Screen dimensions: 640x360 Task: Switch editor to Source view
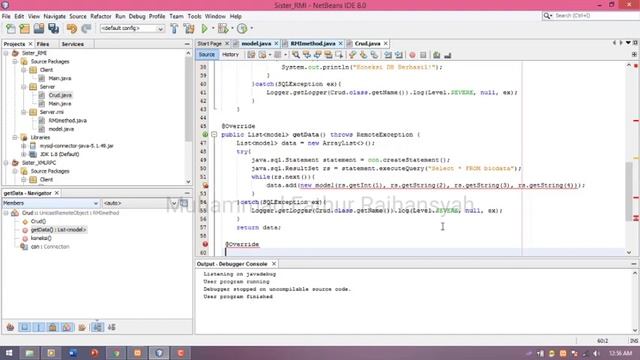207,55
